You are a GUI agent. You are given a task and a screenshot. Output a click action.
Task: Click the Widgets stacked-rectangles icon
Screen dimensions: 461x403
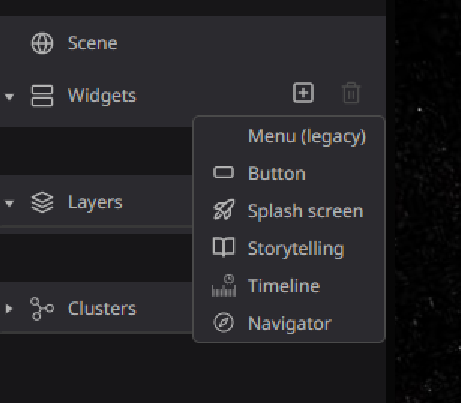point(42,96)
